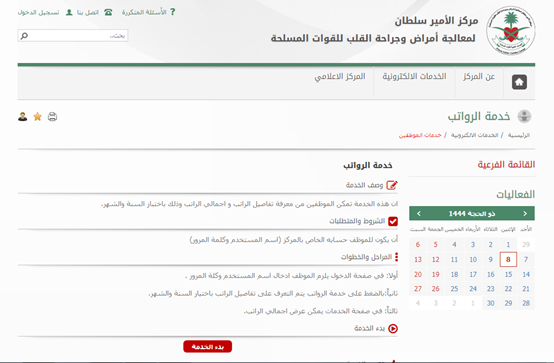Click into the search input field
Viewport: 554px width, 363px height.
click(x=73, y=36)
